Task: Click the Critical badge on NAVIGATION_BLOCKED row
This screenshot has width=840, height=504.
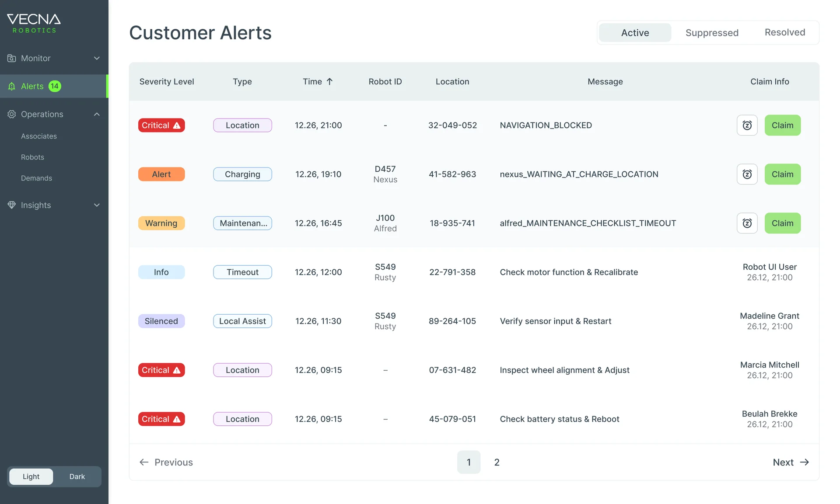Action: pos(161,125)
